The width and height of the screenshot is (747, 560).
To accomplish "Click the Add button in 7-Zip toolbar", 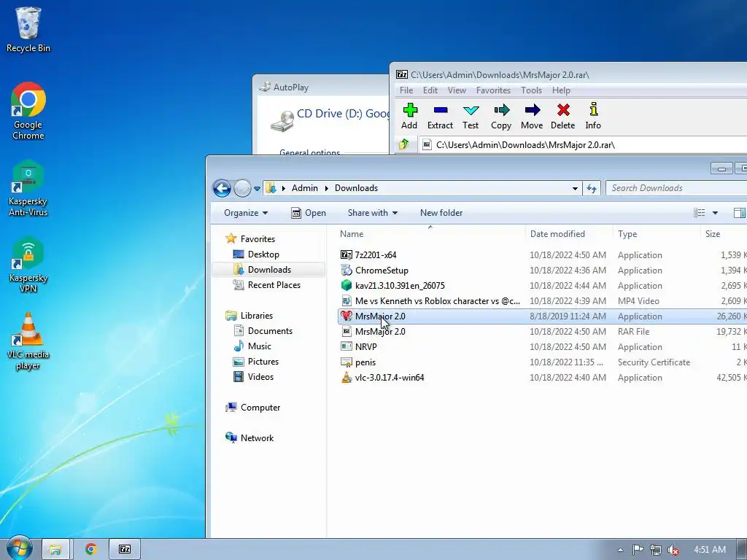I will click(x=409, y=117).
